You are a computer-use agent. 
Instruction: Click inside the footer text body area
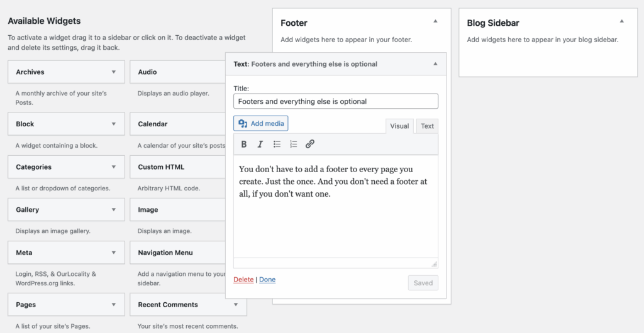point(335,214)
